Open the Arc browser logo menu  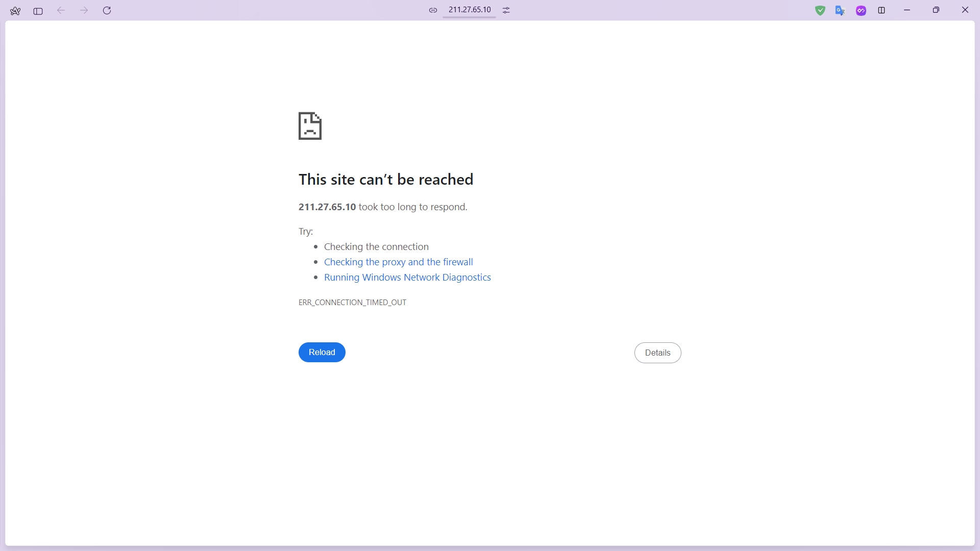point(15,11)
